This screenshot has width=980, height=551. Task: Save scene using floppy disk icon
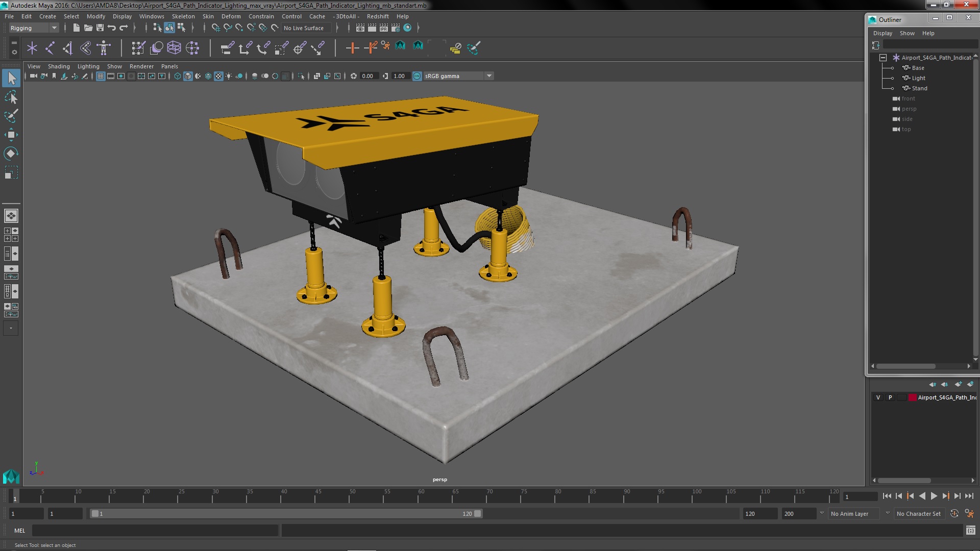100,28
